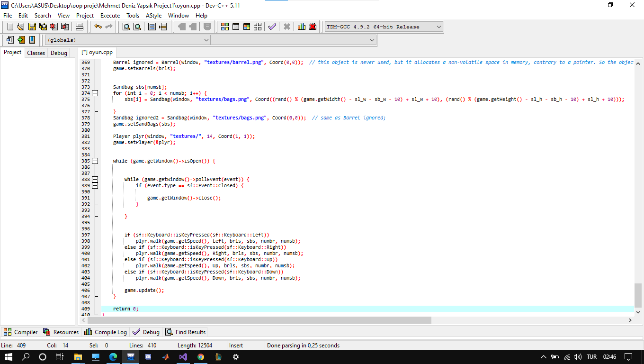The image size is (644, 364).
Task: Open the AStyle menu
Action: point(153,15)
